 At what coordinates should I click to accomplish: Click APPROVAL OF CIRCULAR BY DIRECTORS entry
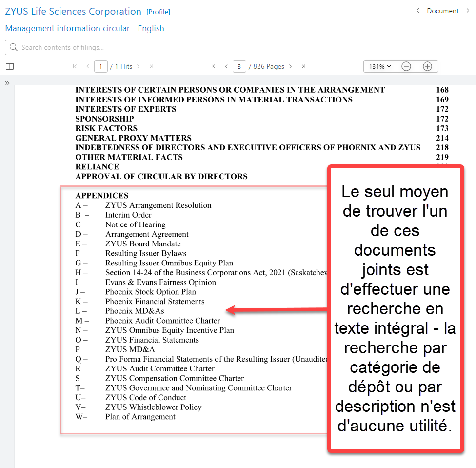[161, 177]
